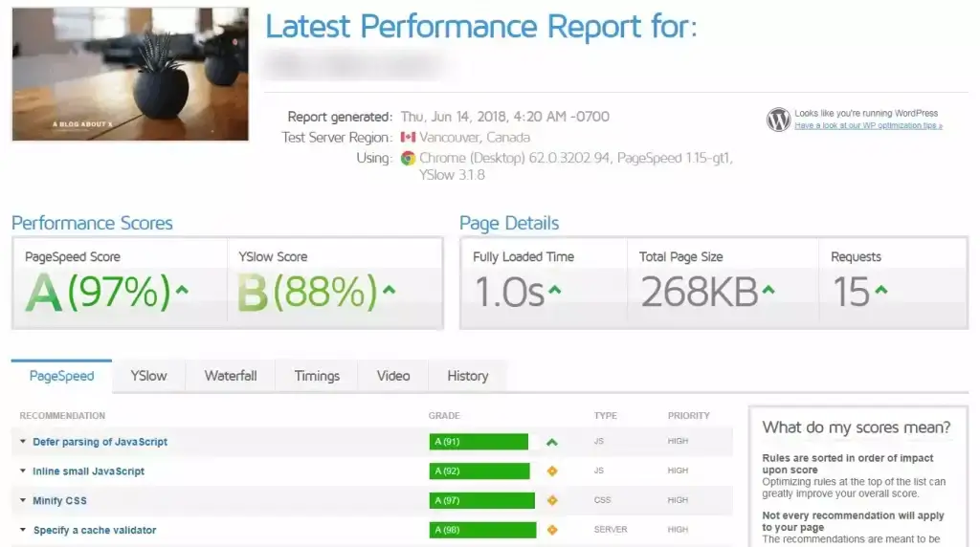Click the TYPE column header
Screen dimensions: 980x547
(605, 415)
